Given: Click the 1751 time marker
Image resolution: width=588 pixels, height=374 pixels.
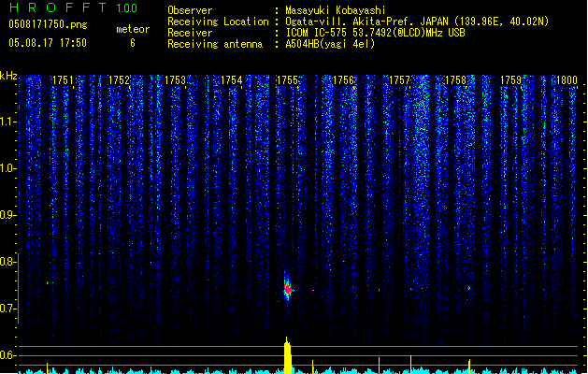Looking at the screenshot, I should (x=63, y=80).
